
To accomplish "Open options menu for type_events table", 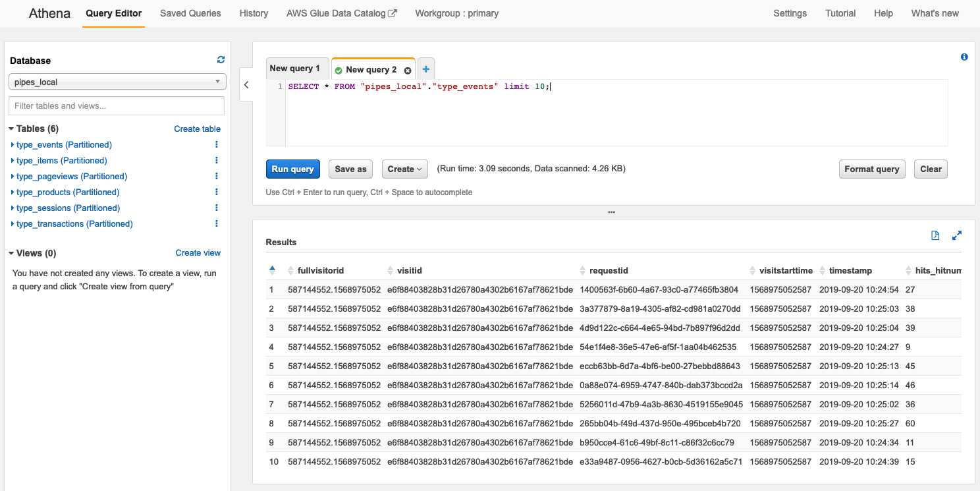I will tap(217, 144).
